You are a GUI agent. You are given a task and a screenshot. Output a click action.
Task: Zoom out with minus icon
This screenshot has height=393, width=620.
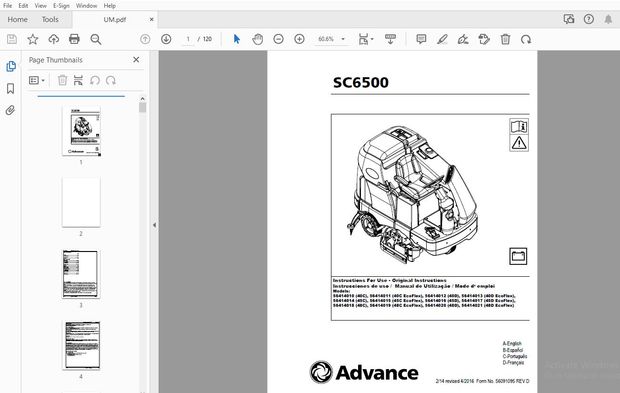click(278, 39)
